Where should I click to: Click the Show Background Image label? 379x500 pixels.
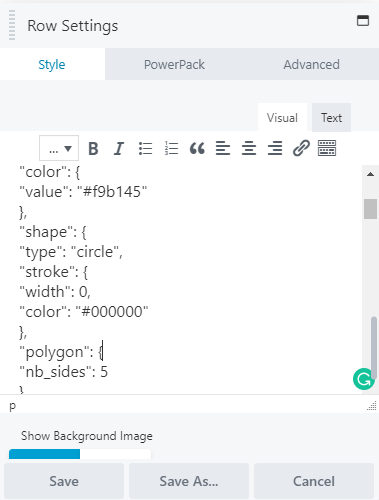point(87,436)
